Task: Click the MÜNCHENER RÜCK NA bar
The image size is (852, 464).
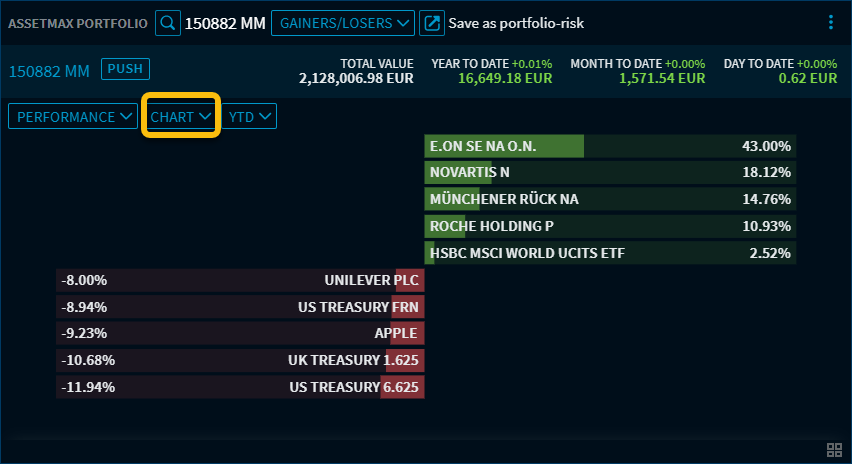Action: [x=610, y=199]
